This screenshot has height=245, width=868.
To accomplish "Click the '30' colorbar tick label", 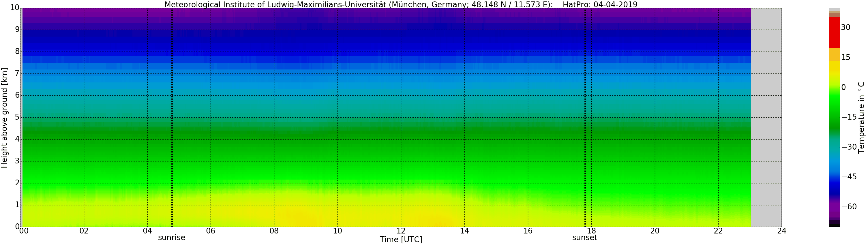I will [x=846, y=28].
